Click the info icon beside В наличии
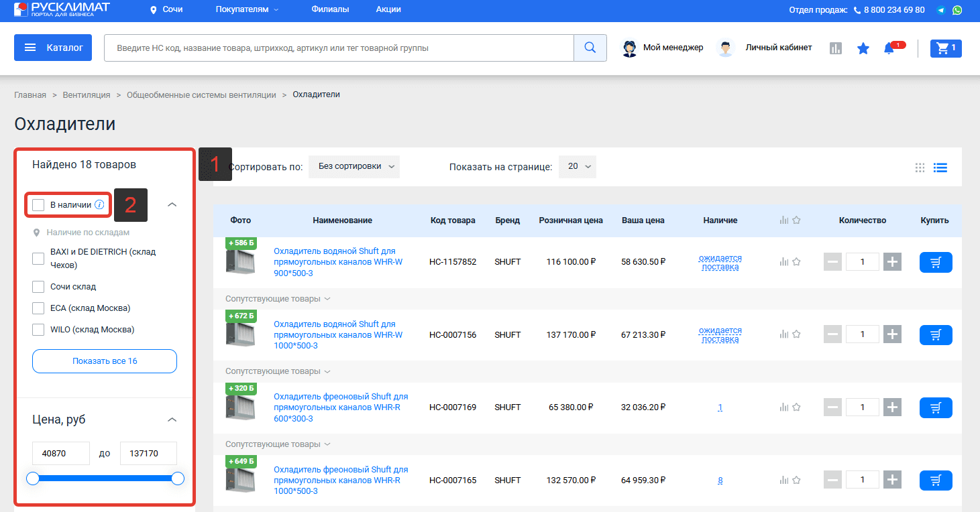 click(x=99, y=204)
